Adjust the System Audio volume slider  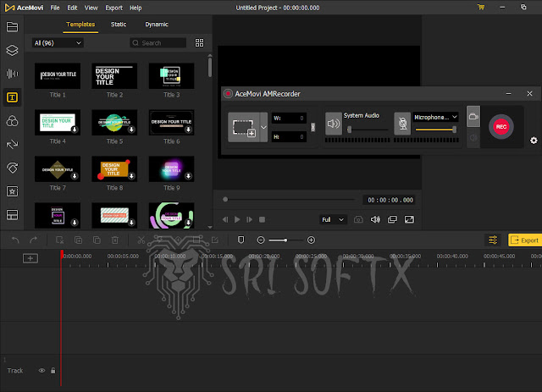click(x=368, y=130)
